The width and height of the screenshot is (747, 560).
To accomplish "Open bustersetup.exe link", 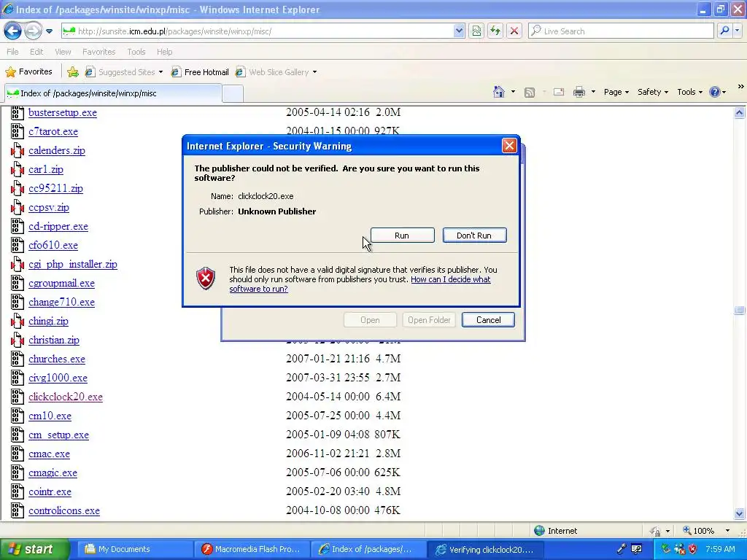I will [x=63, y=113].
